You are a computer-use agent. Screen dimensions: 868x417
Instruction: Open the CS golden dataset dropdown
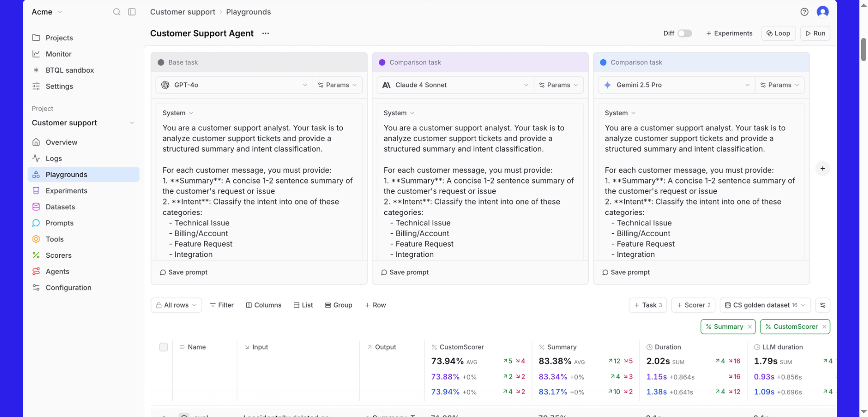click(765, 305)
